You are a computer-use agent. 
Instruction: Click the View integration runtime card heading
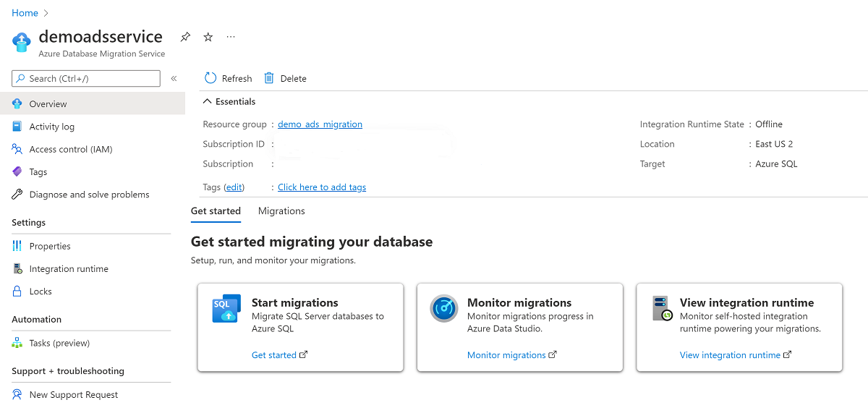746,302
